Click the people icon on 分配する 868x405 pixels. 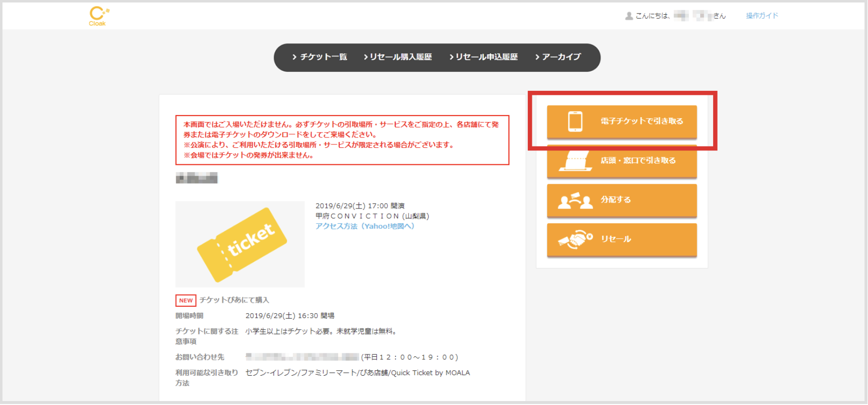(x=575, y=200)
